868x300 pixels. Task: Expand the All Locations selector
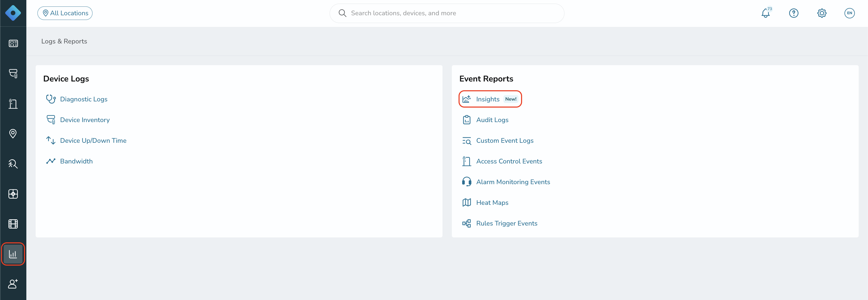(x=65, y=13)
